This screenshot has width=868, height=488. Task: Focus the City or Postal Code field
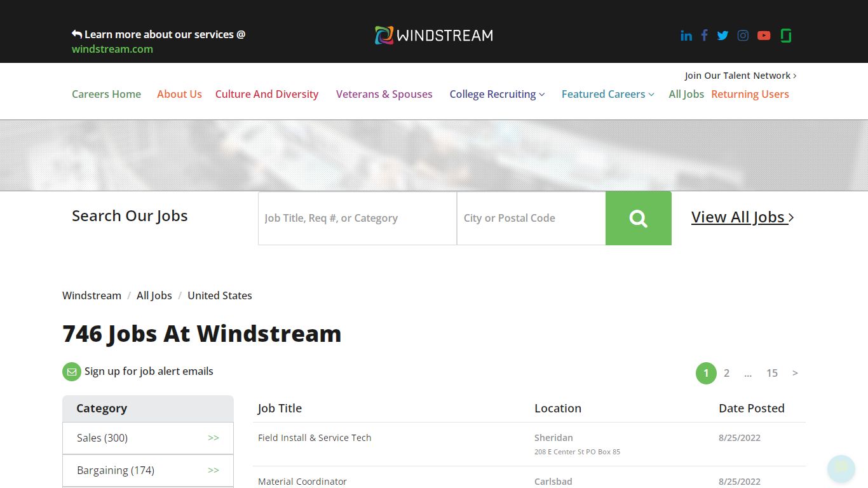(531, 218)
